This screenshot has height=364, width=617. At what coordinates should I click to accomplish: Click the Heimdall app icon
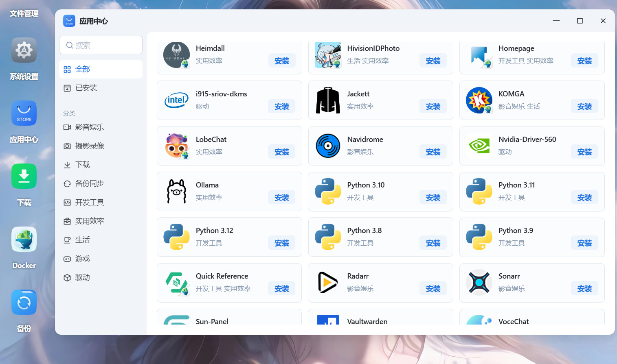(x=176, y=55)
